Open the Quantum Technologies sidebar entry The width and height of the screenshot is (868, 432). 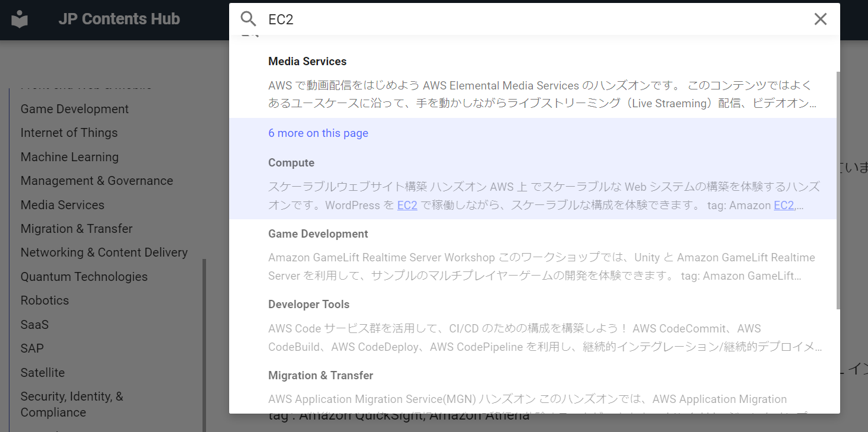click(x=84, y=277)
